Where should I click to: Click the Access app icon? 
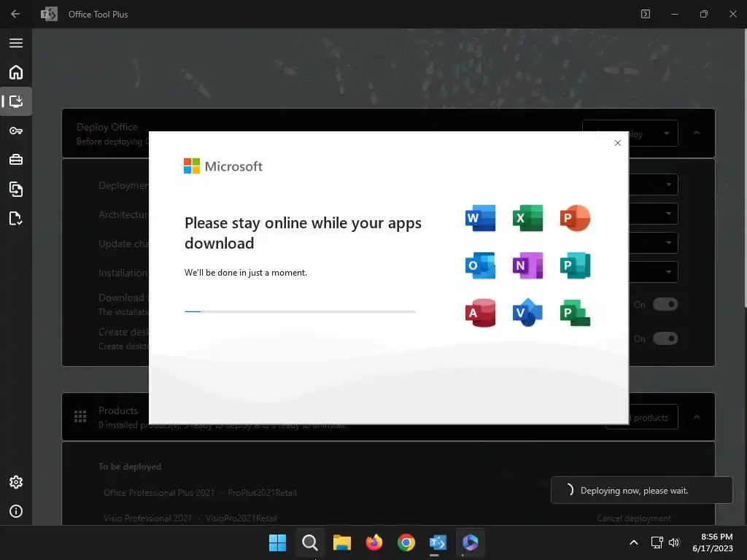(480, 313)
